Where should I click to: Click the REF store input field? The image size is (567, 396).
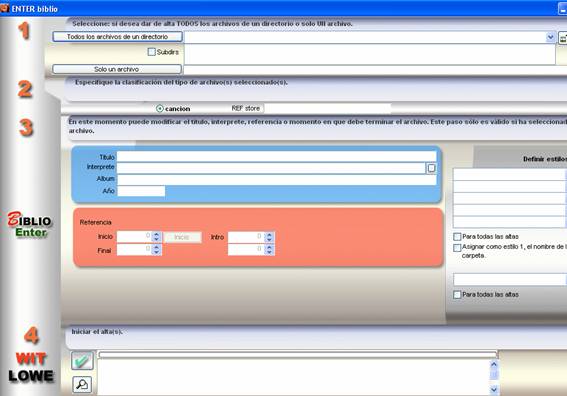(328, 108)
